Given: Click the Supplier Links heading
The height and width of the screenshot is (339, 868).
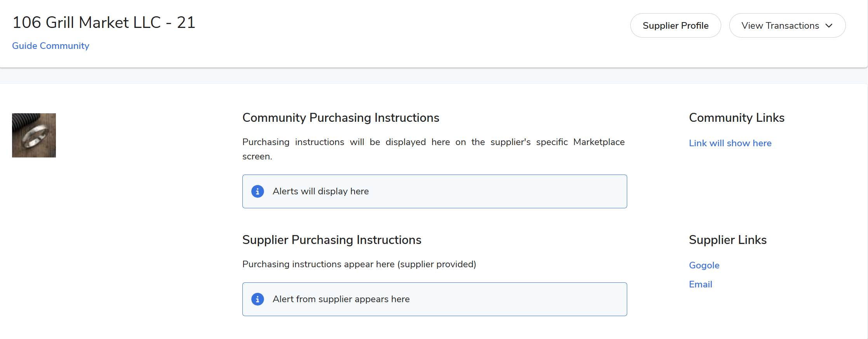Looking at the screenshot, I should point(727,240).
